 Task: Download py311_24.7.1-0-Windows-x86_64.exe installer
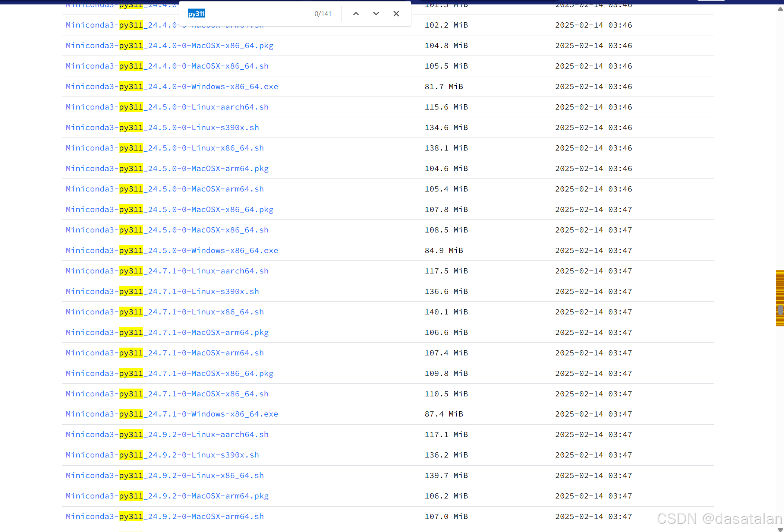(x=172, y=414)
